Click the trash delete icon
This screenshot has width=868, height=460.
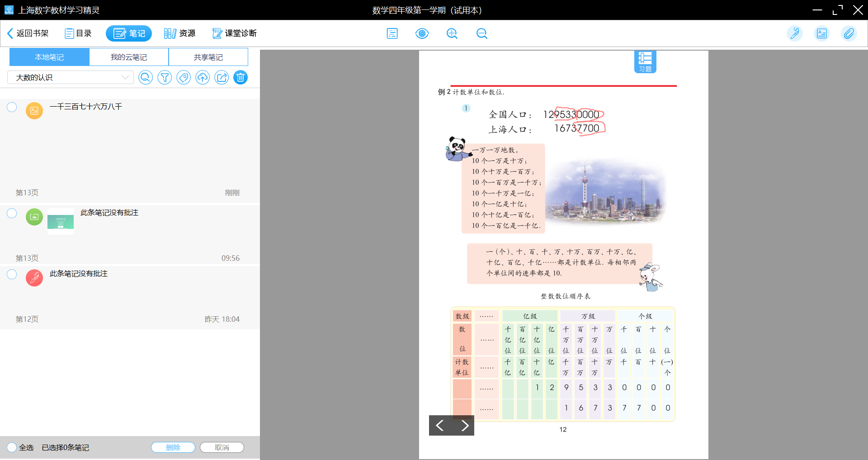coord(241,78)
